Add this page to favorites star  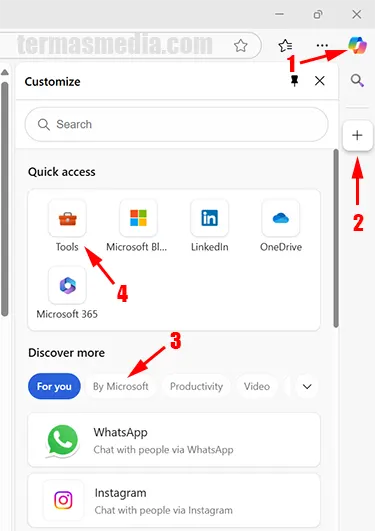coord(241,45)
